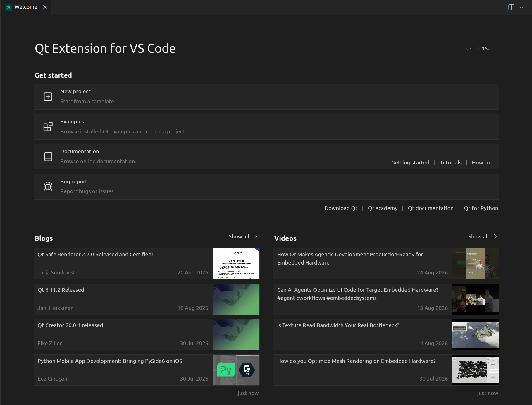Open the Tutorials link
The height and width of the screenshot is (405, 532).
pos(451,162)
